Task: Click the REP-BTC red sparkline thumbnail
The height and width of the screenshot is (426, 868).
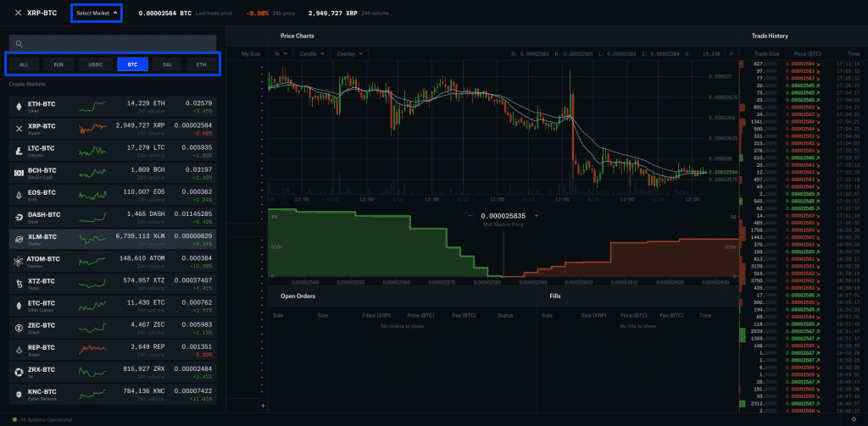Action: [x=92, y=350]
